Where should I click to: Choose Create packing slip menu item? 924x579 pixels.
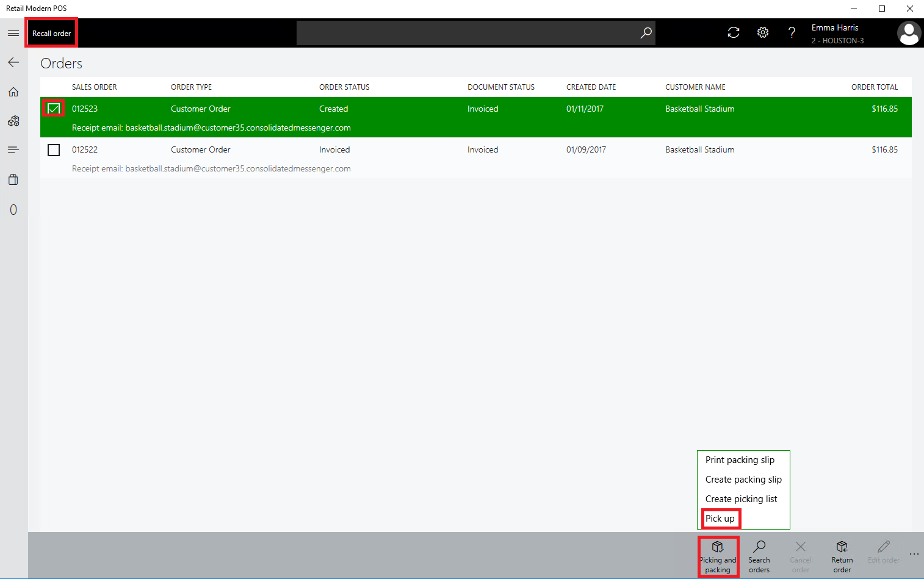743,480
